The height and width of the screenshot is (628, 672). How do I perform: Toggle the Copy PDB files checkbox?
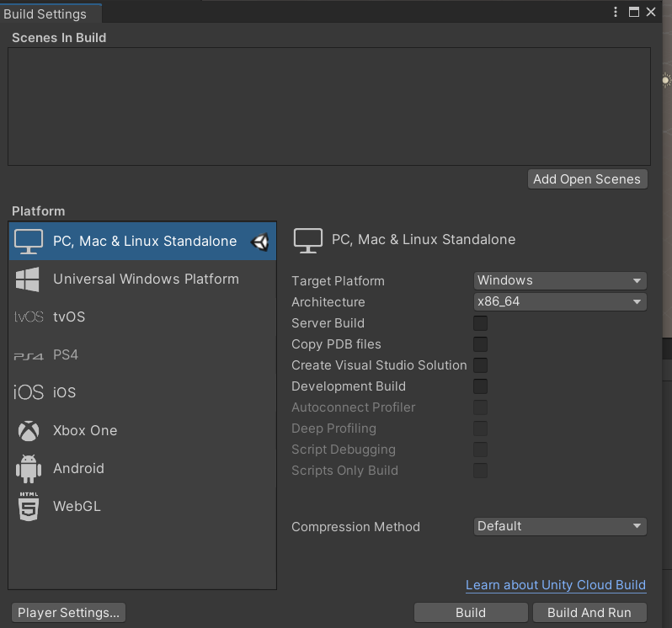481,344
